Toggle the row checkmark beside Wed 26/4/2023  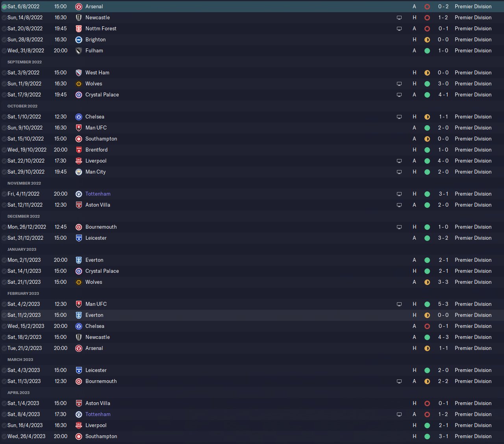4,437
